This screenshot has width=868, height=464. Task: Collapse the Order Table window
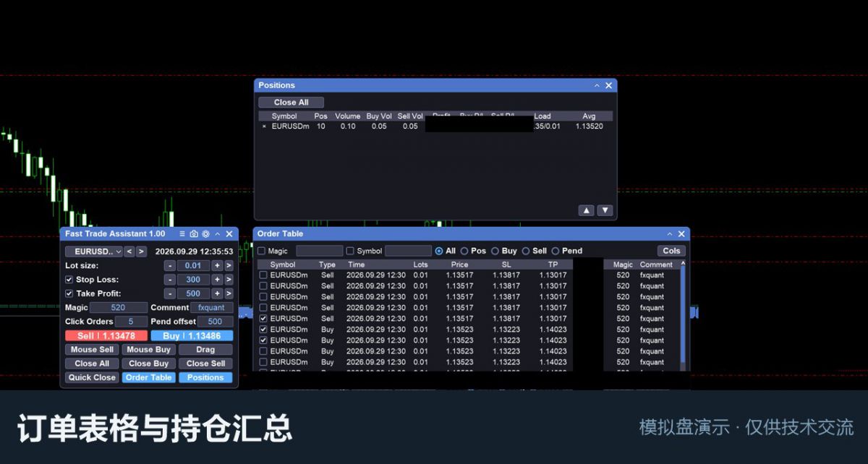click(670, 234)
